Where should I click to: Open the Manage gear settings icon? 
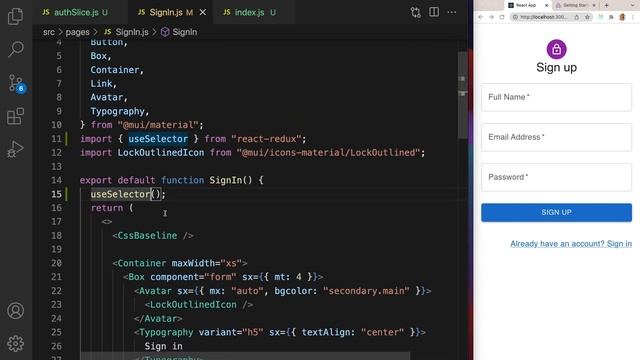point(16,344)
